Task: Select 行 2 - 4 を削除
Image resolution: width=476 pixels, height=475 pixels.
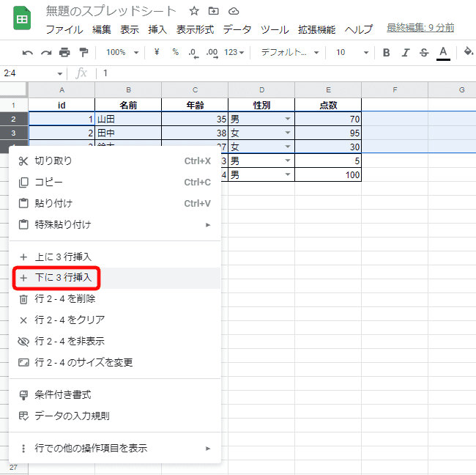Action: [115, 299]
